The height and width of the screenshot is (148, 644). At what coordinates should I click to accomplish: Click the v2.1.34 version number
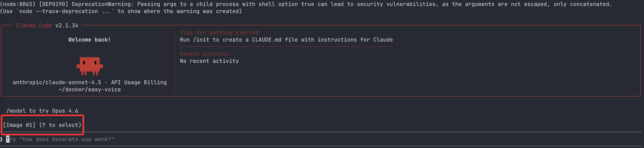click(67, 25)
